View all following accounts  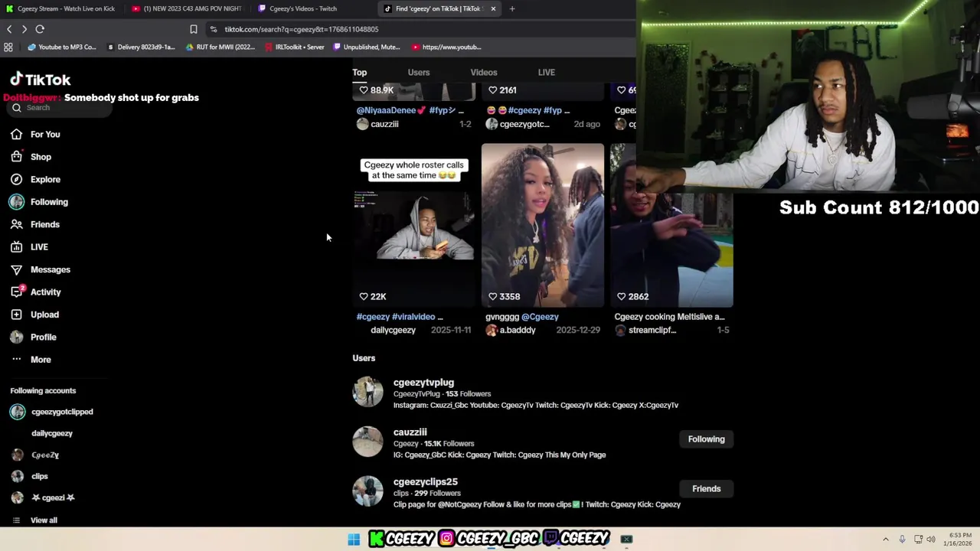coord(44,520)
